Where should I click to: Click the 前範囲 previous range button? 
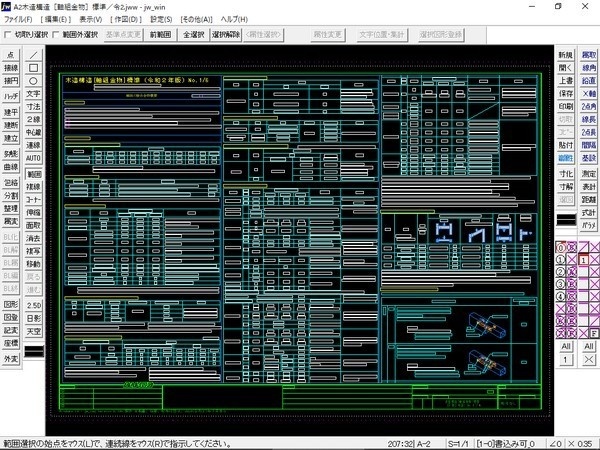click(x=160, y=35)
